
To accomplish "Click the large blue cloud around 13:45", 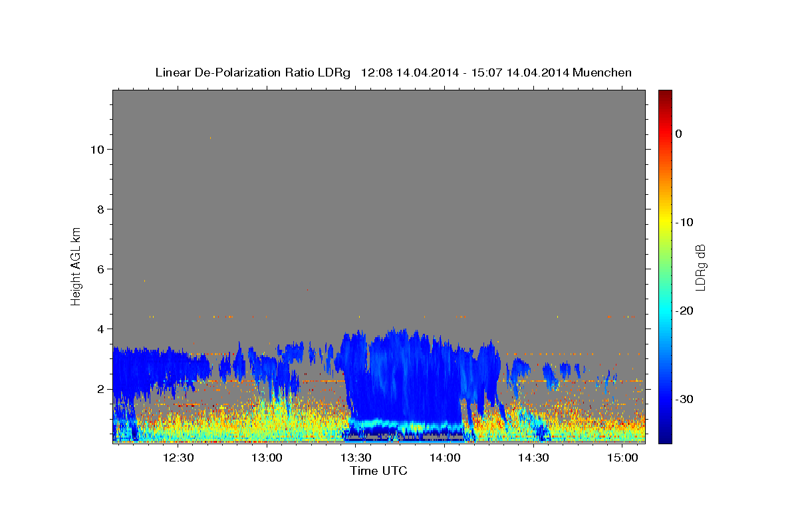I will tap(406, 376).
